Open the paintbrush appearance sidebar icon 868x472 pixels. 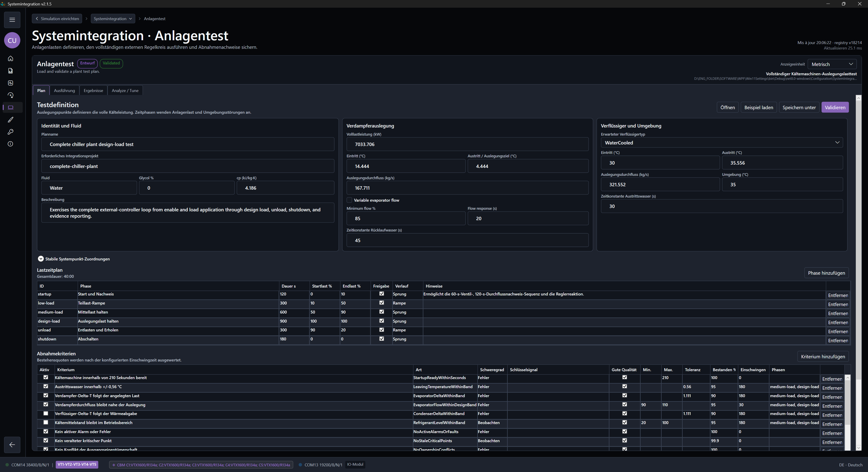pos(10,120)
